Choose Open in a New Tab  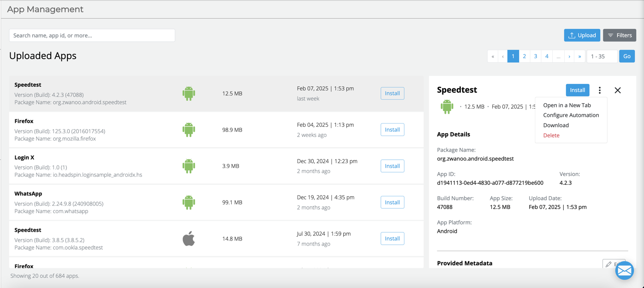coord(567,105)
